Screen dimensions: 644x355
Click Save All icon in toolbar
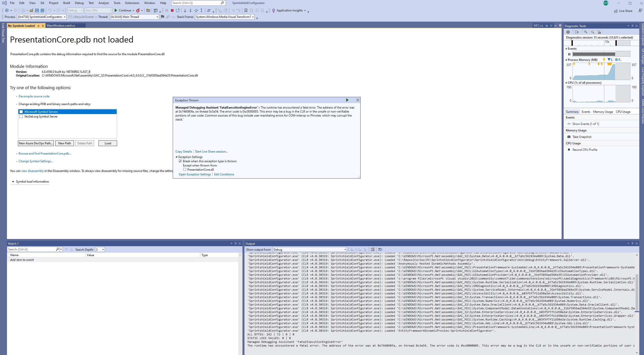[42, 10]
